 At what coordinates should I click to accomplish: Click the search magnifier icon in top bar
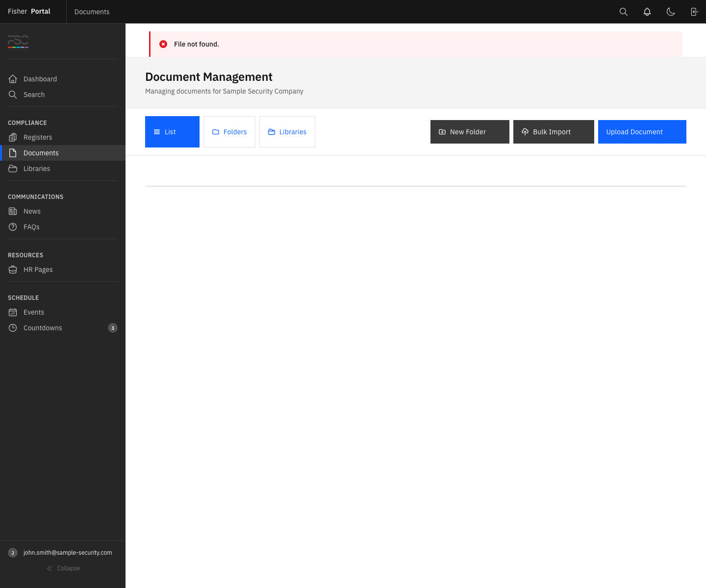[624, 12]
